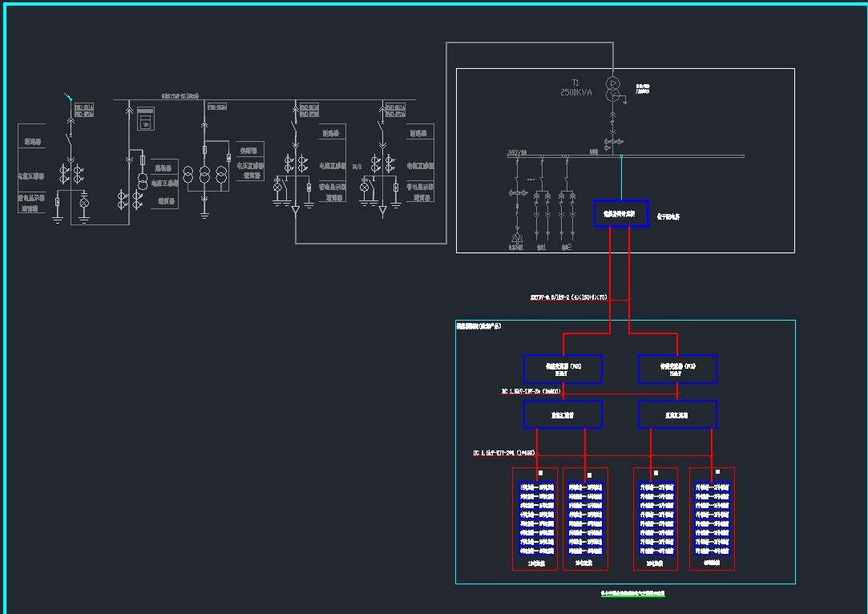Select the blue box below the 380V busbar
The width and height of the screenshot is (868, 614).
pos(620,214)
